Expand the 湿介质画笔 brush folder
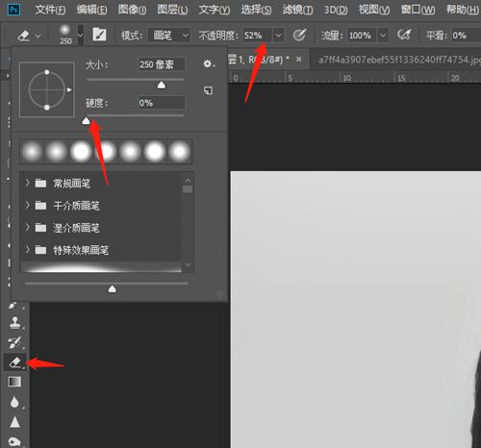The image size is (481, 448). pyautogui.click(x=28, y=227)
